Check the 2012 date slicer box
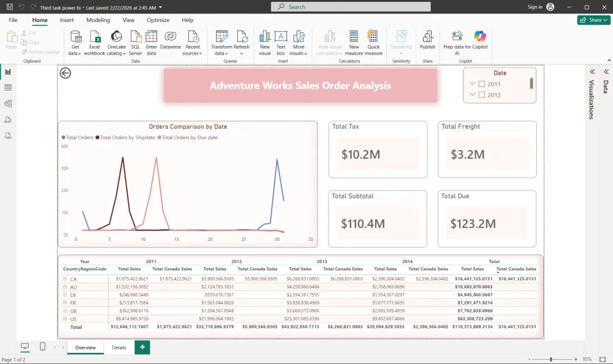This screenshot has height=364, width=613. 482,95
